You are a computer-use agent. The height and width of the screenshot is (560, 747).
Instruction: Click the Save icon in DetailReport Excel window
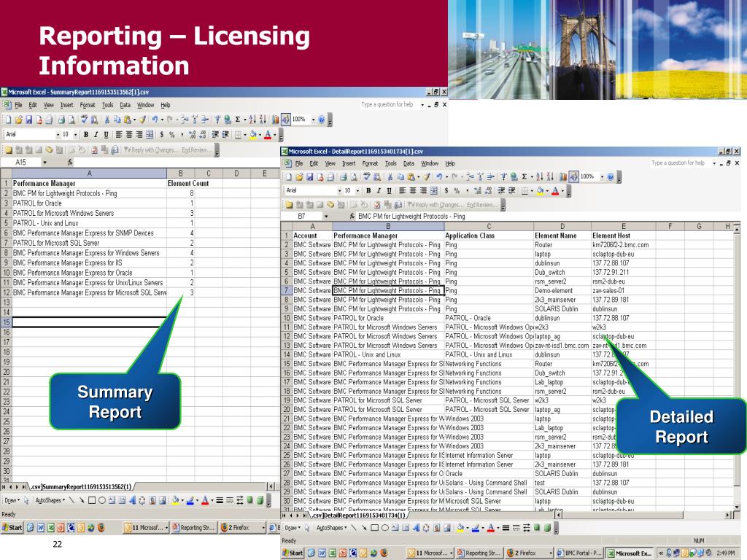coord(309,177)
